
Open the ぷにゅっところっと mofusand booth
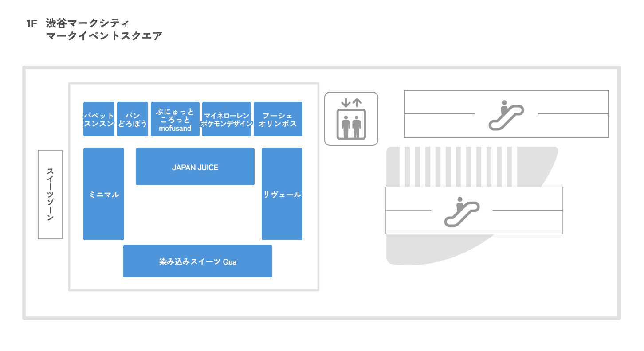(x=175, y=119)
